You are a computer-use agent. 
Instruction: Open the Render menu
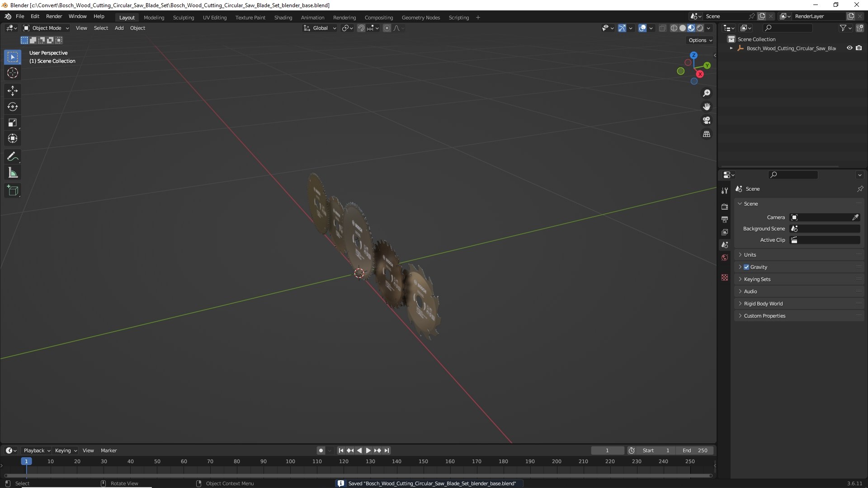[54, 16]
